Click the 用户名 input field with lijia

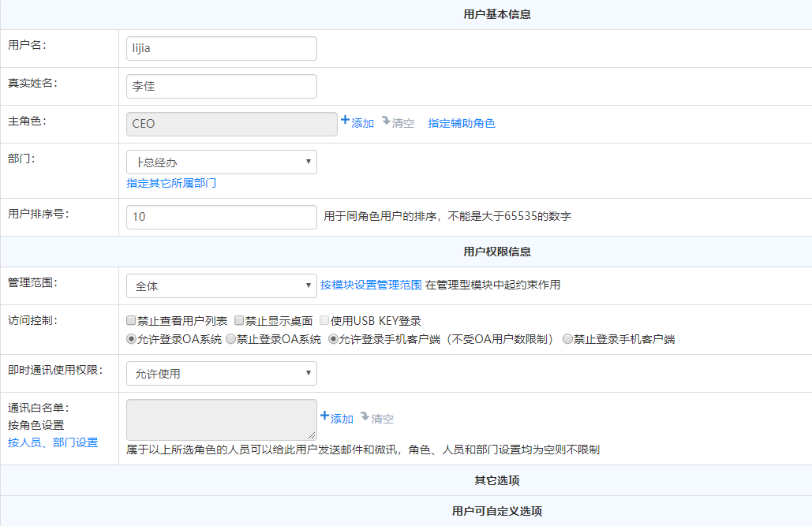click(221, 49)
